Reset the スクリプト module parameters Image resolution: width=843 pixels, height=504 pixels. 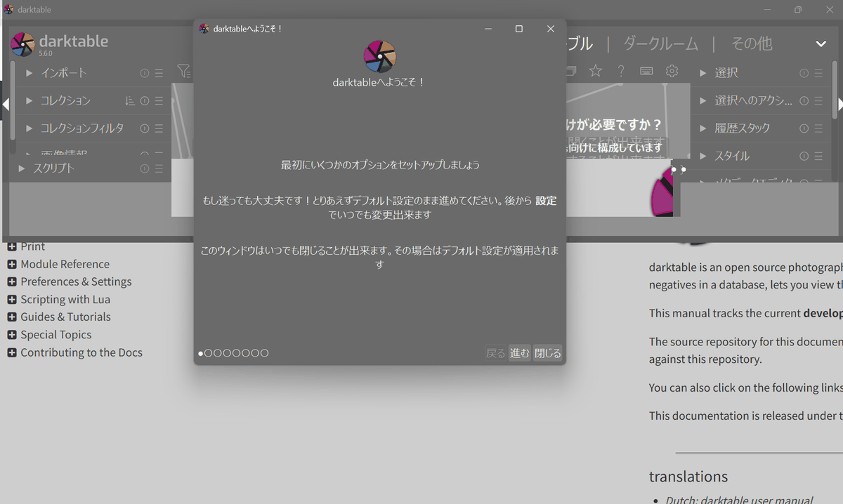(145, 168)
